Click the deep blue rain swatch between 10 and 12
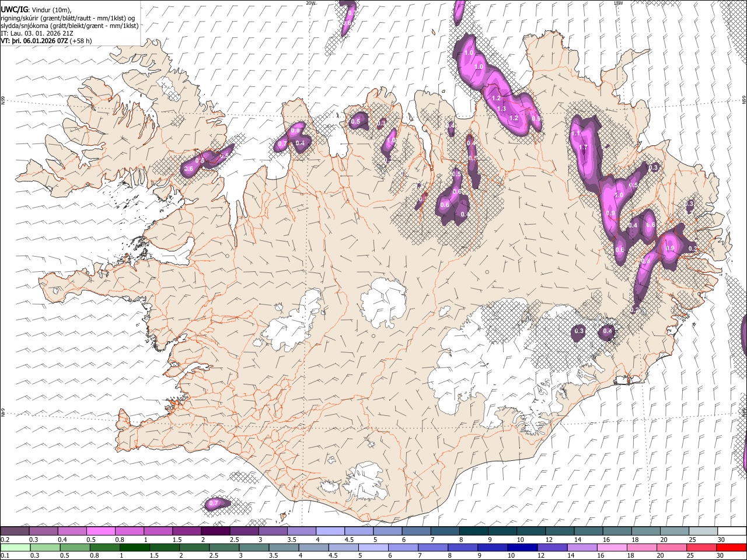The width and height of the screenshot is (747, 560). [521, 547]
